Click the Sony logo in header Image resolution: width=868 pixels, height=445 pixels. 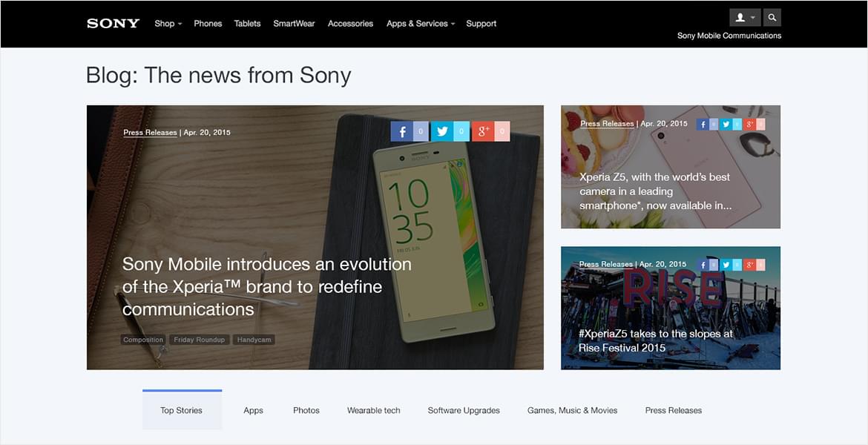[x=113, y=23]
